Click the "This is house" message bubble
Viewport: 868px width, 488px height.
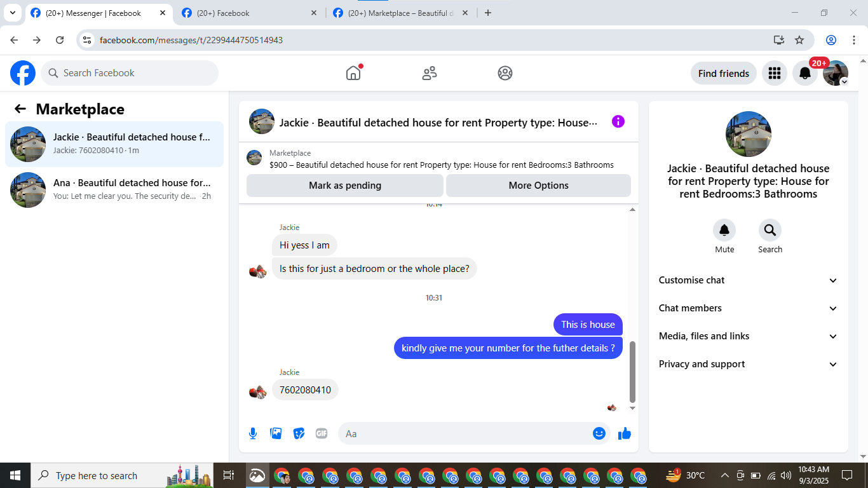pos(588,324)
